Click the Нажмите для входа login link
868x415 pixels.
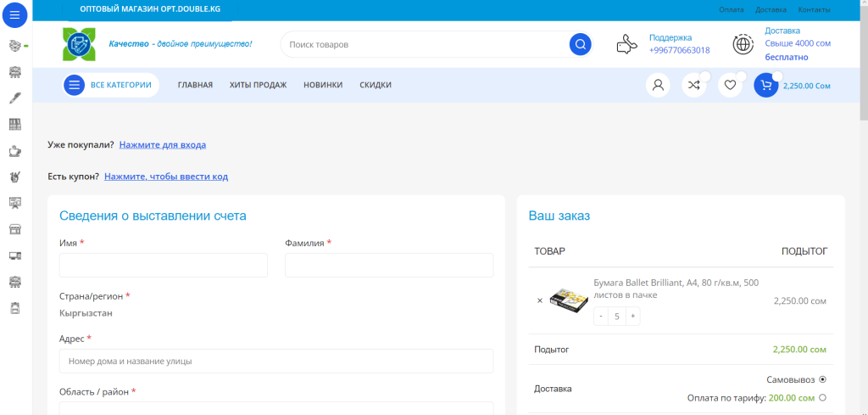[163, 145]
